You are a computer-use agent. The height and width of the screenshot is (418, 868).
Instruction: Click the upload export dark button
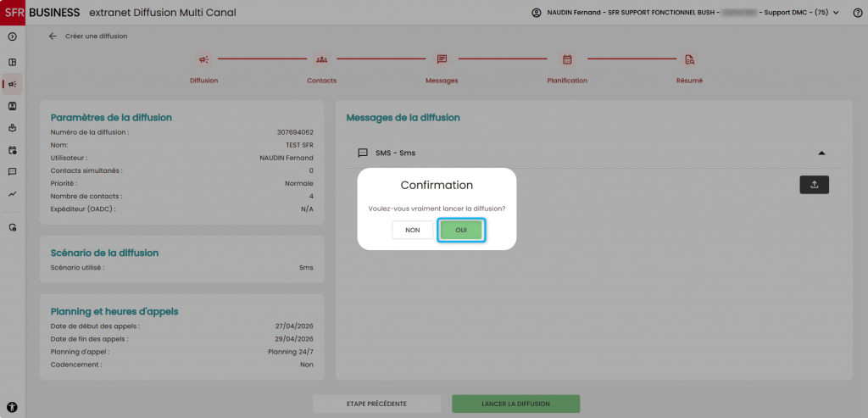[815, 185]
